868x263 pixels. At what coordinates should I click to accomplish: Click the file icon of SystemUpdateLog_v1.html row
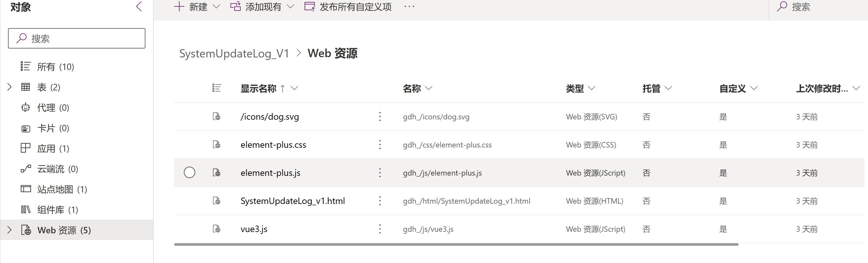pos(217,201)
